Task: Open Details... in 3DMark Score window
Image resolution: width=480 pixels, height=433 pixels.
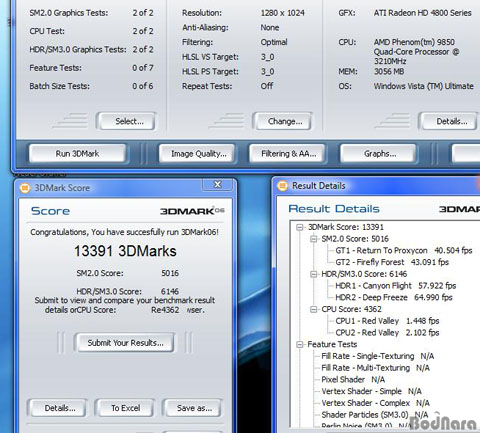Action: click(x=58, y=408)
